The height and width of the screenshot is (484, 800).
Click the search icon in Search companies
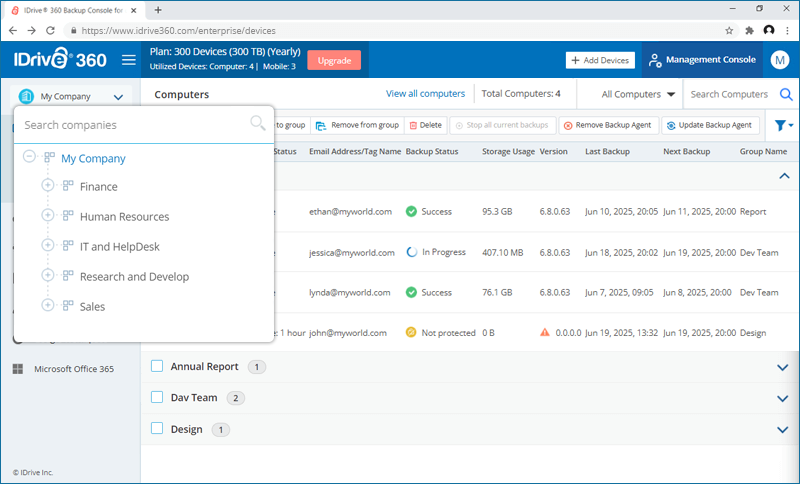258,123
